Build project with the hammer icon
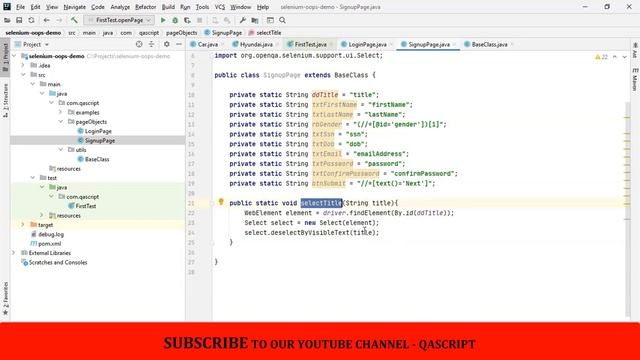 coord(74,20)
